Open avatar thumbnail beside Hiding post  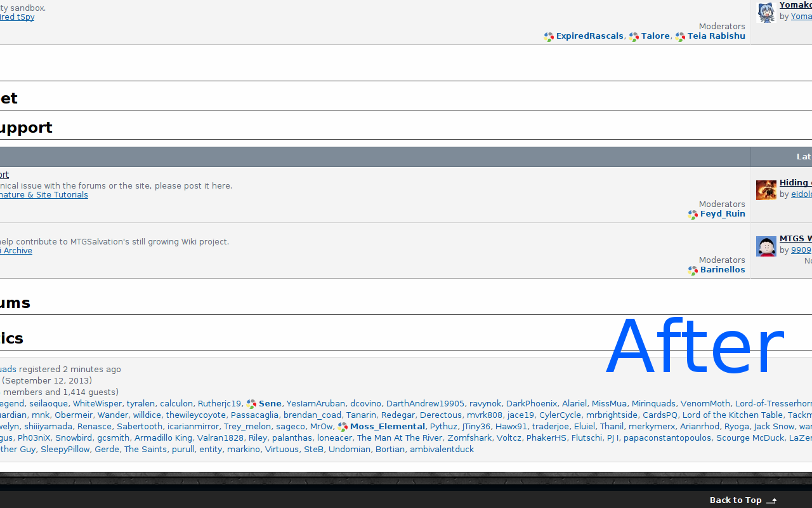click(766, 190)
